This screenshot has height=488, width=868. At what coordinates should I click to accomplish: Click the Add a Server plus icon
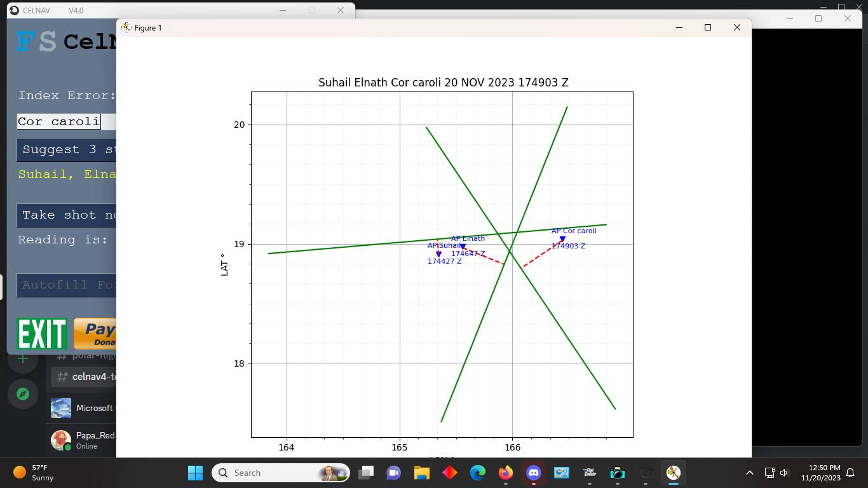23,360
